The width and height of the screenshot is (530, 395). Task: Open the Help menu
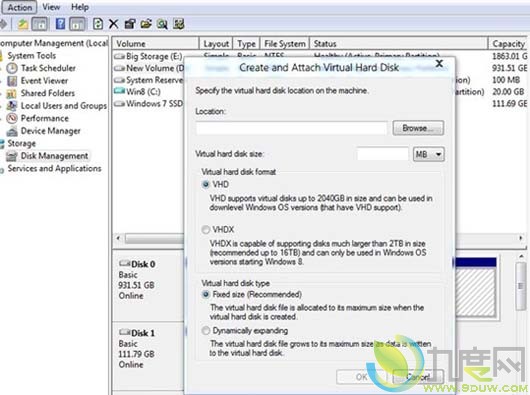[x=80, y=7]
